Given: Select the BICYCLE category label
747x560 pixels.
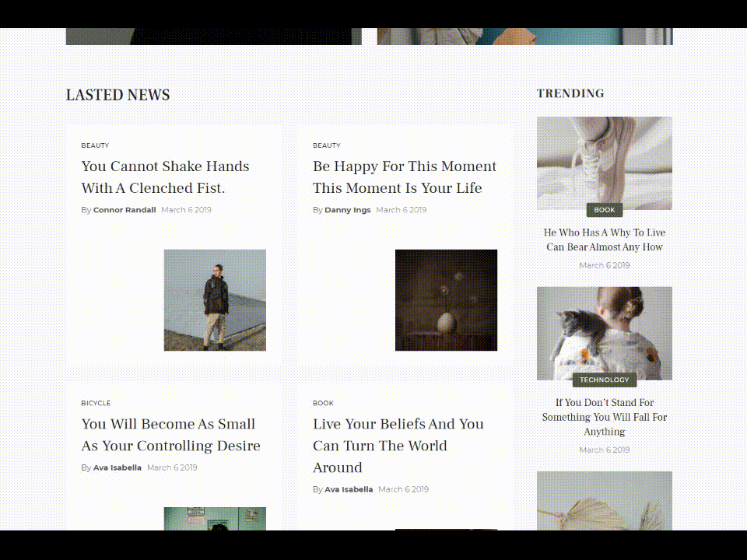Looking at the screenshot, I should (96, 404).
